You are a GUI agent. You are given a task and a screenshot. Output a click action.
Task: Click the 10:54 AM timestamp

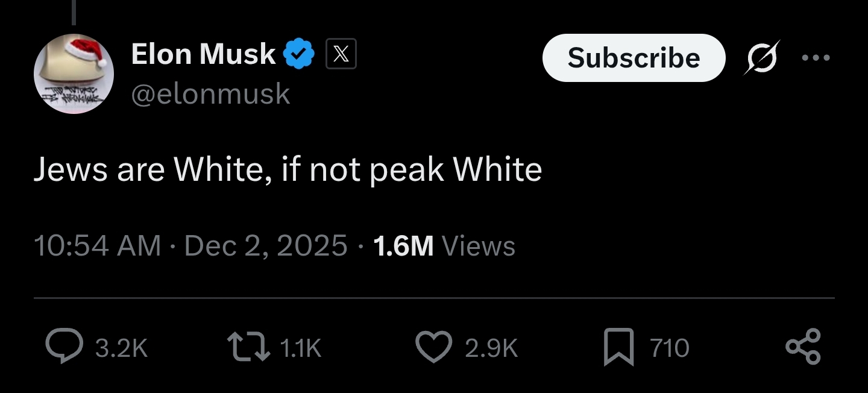(97, 246)
